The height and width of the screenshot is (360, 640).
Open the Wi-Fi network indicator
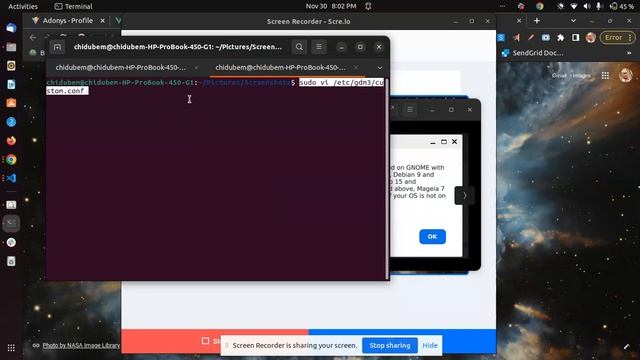[574, 6]
